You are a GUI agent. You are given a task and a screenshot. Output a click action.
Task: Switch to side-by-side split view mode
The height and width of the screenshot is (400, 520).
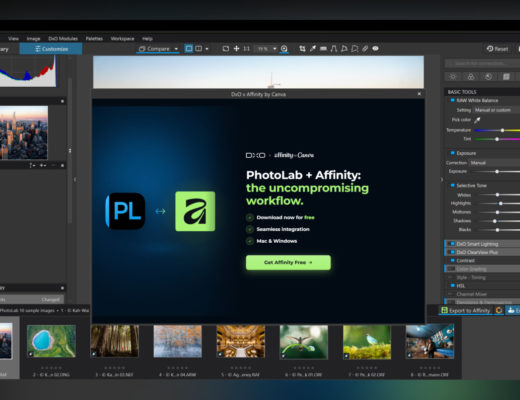tap(198, 49)
